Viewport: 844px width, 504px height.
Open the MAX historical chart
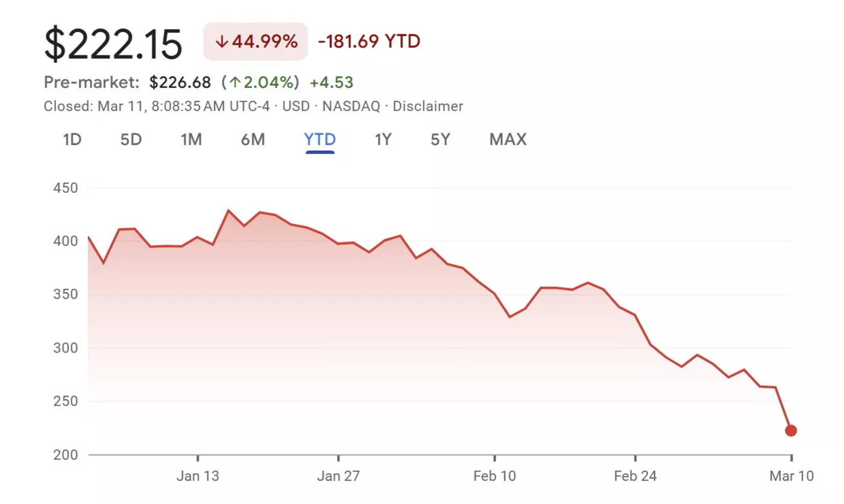click(507, 139)
